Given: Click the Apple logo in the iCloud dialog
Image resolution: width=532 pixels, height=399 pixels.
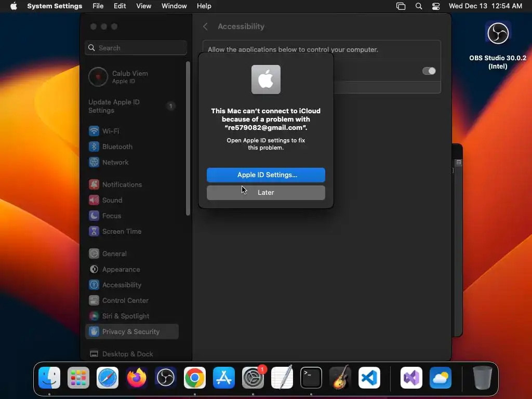Looking at the screenshot, I should [x=265, y=79].
